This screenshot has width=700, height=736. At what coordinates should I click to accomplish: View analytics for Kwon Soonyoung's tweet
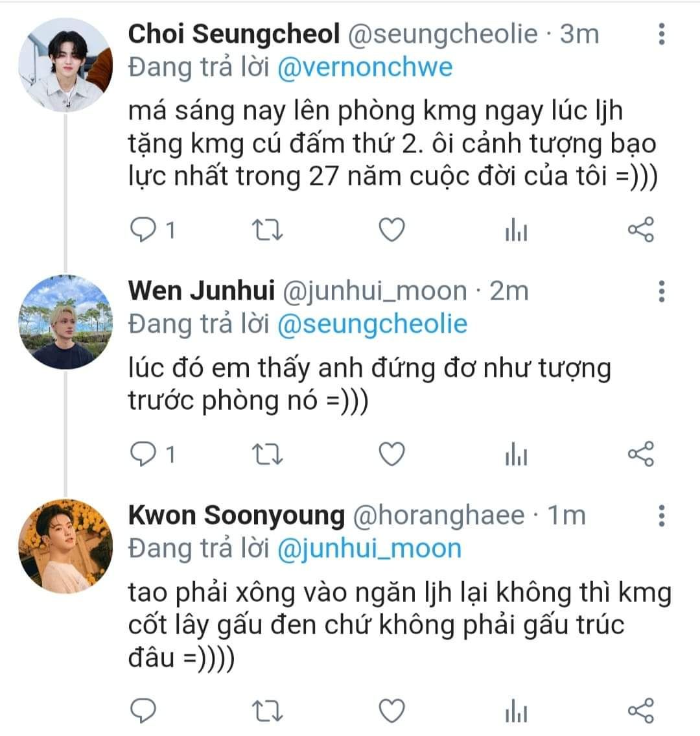[x=516, y=711]
